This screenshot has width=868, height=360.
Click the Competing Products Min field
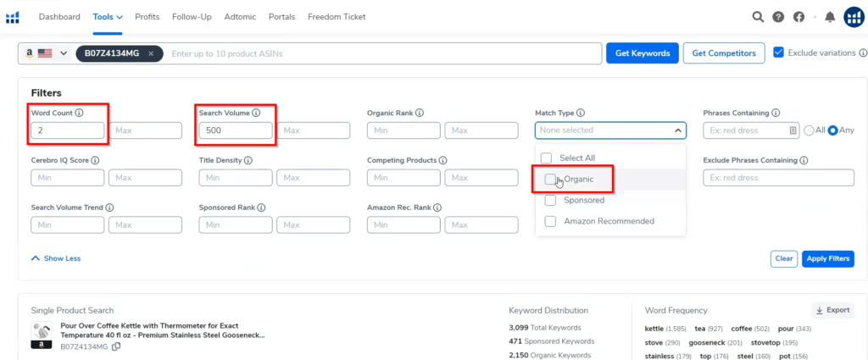(403, 178)
